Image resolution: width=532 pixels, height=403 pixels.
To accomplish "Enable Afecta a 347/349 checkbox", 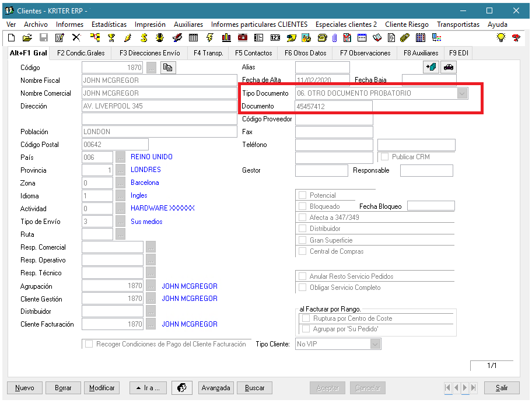I will pos(302,217).
